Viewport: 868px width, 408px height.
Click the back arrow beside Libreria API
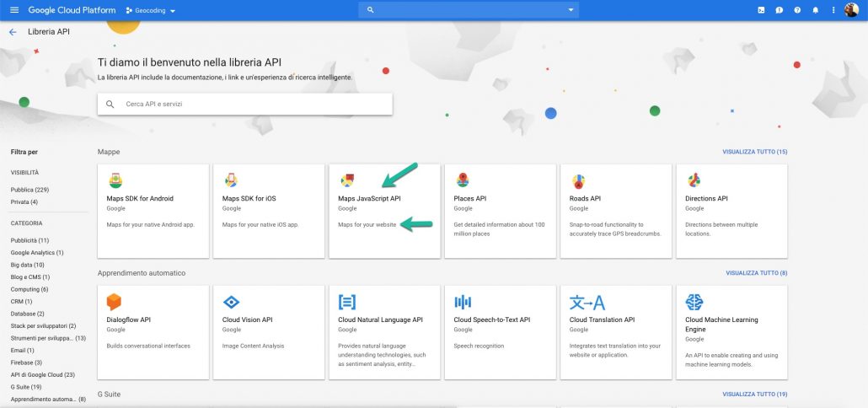tap(13, 31)
